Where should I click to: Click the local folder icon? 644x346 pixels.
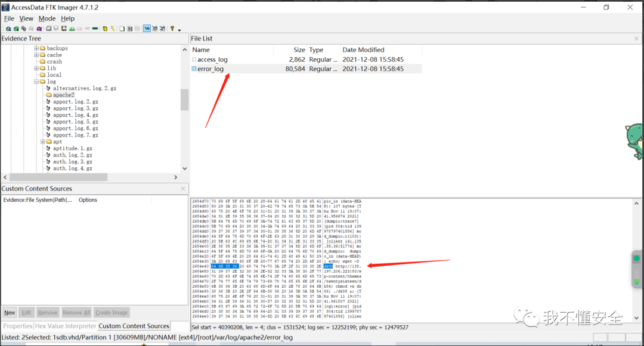pyautogui.click(x=43, y=74)
